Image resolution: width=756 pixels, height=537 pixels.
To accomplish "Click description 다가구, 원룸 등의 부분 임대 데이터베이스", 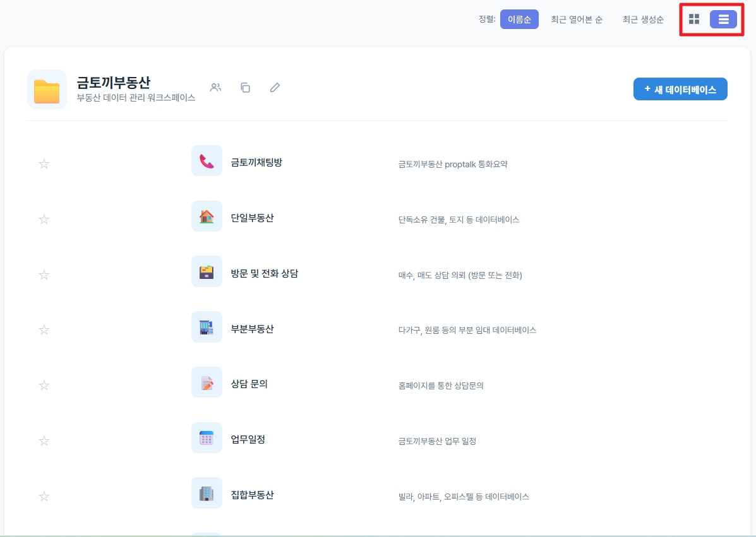I will pos(467,330).
